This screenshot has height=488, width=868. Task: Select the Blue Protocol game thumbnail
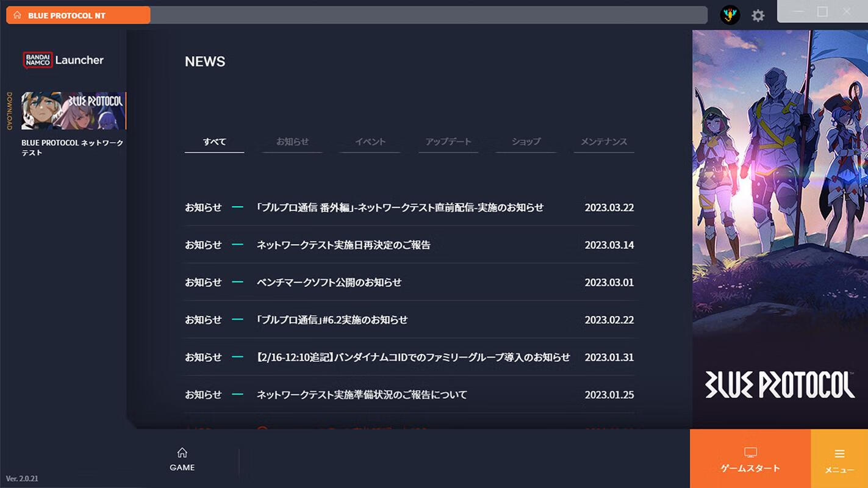[x=73, y=110]
